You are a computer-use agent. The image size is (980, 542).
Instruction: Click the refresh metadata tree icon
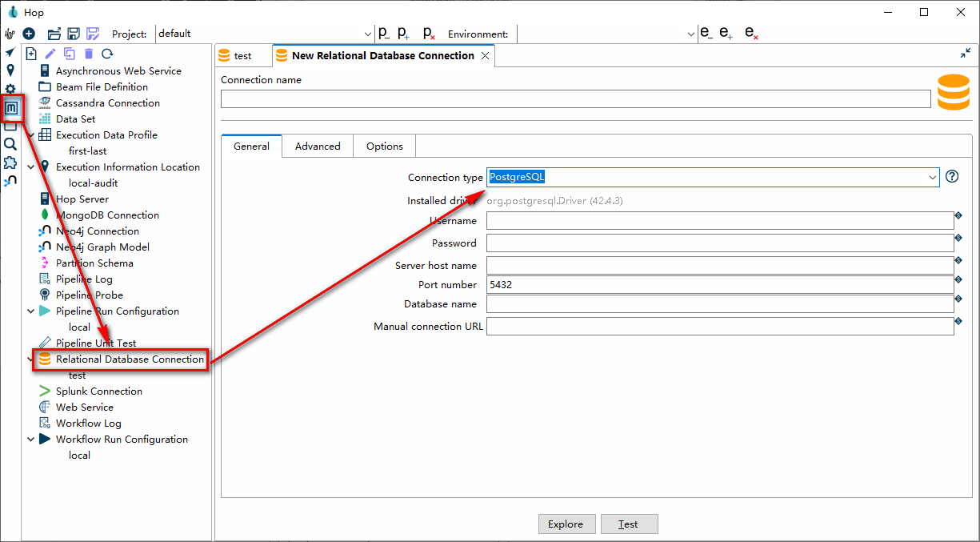click(x=107, y=54)
